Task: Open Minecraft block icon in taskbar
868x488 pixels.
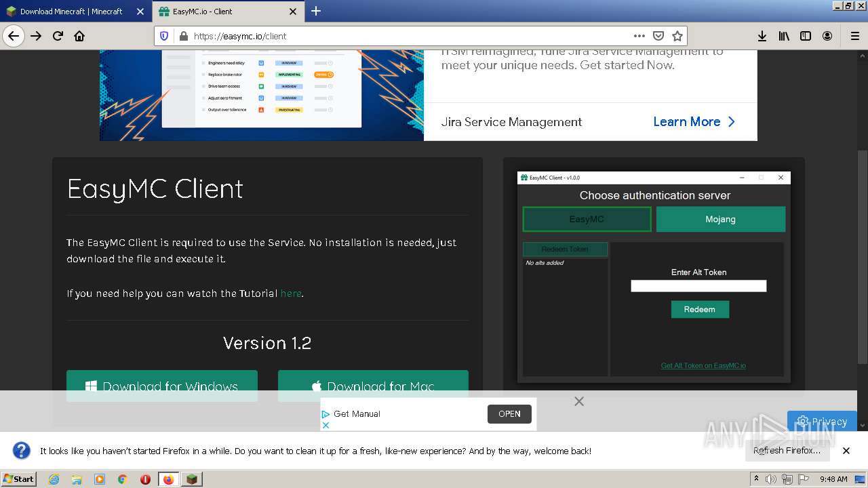Action: tap(192, 479)
